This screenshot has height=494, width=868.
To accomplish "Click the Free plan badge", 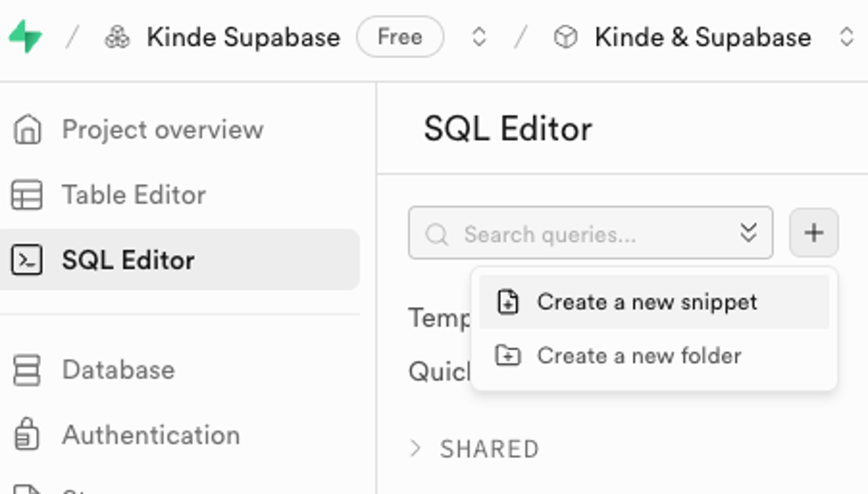I will click(x=400, y=37).
